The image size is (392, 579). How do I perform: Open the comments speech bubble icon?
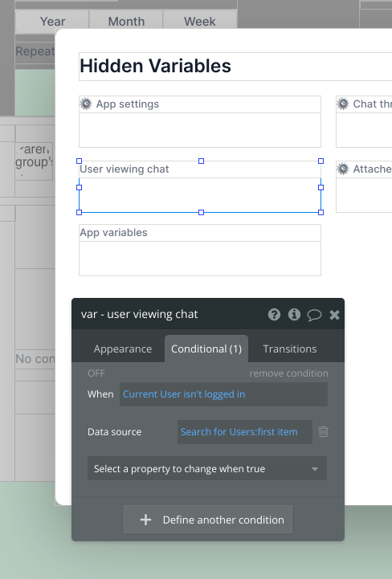tap(314, 315)
